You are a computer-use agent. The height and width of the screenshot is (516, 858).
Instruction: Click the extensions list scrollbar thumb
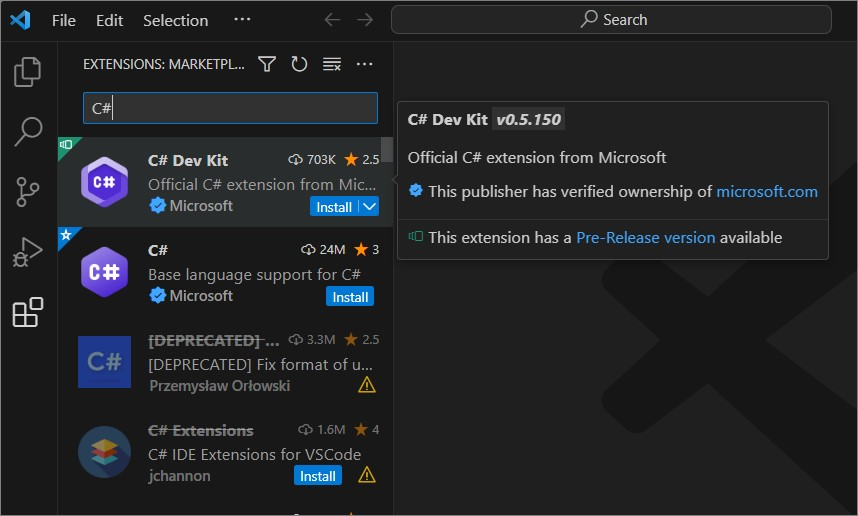[387, 149]
